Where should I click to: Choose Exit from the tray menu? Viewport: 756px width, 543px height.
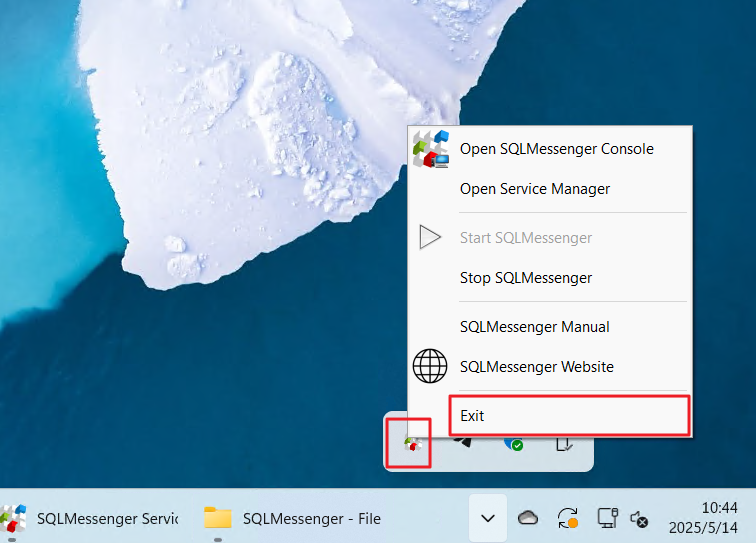[x=550, y=416]
